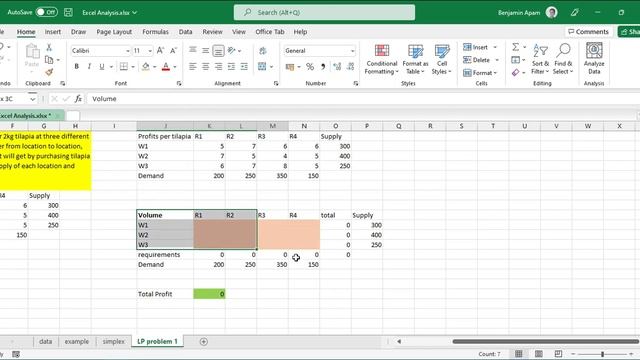Click Benjamin Apam account picture

point(551,12)
